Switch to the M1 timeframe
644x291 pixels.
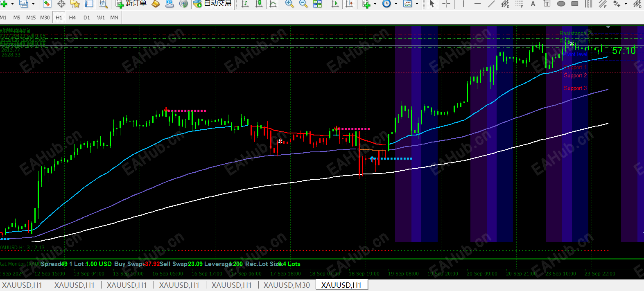pyautogui.click(x=3, y=18)
